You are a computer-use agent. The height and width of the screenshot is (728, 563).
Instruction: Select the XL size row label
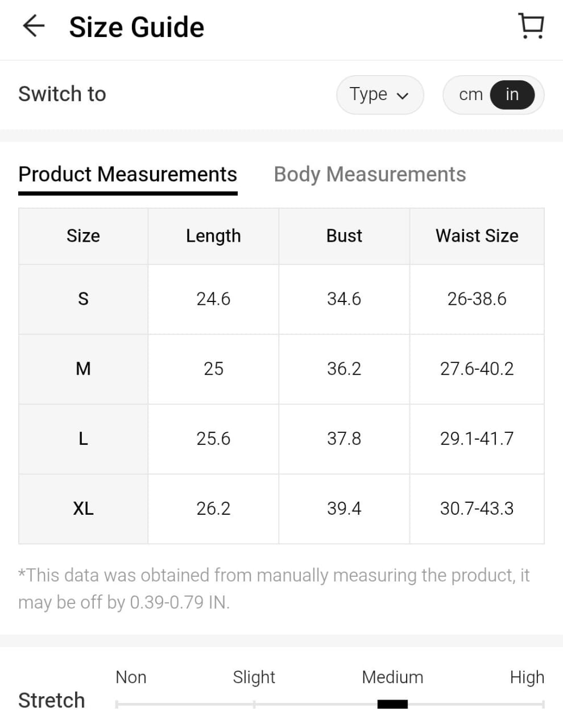(x=83, y=508)
